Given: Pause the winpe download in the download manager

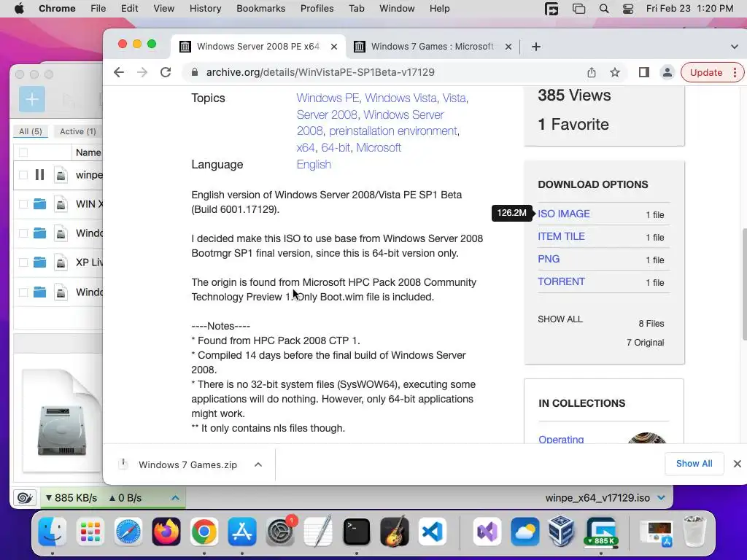Looking at the screenshot, I should pyautogui.click(x=39, y=175).
